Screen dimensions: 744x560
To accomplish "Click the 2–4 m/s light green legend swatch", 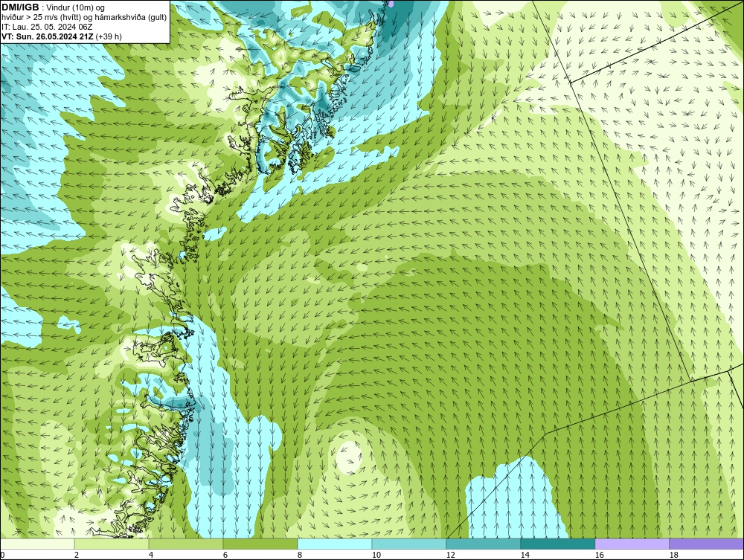I will point(112,544).
